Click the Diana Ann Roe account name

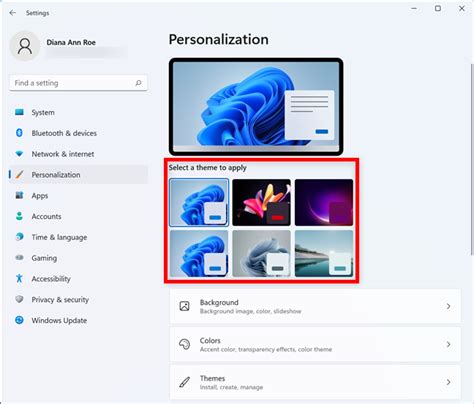tap(71, 42)
